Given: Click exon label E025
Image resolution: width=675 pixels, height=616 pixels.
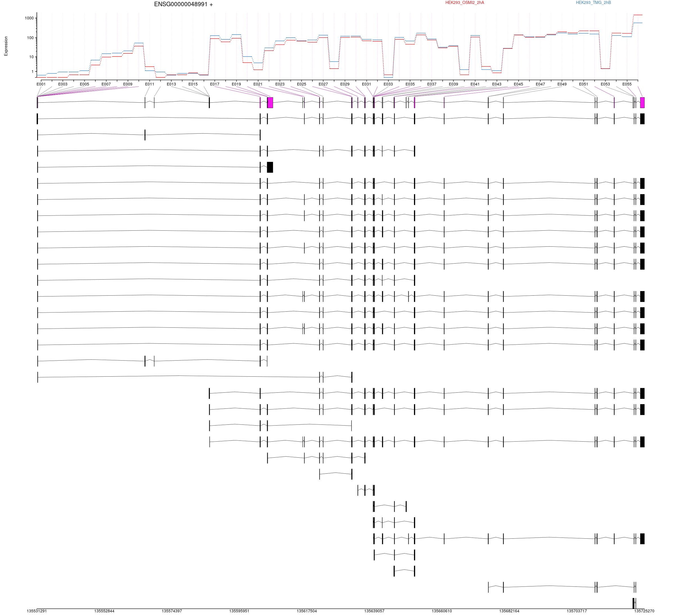Looking at the screenshot, I should pyautogui.click(x=302, y=84).
